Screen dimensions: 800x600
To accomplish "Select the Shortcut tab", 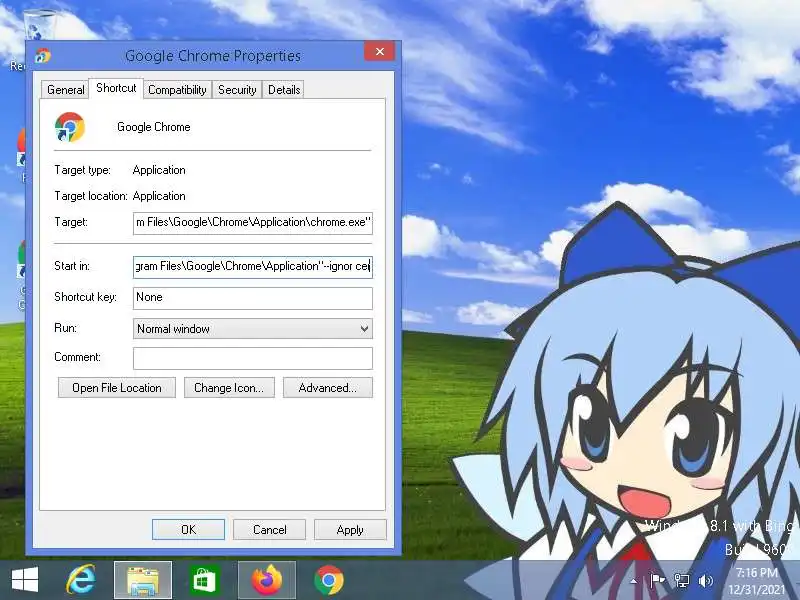I will pyautogui.click(x=116, y=88).
